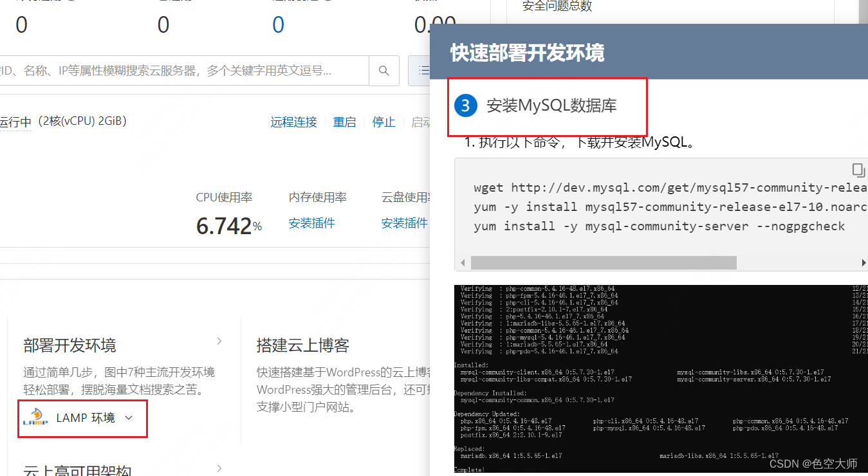The image size is (868, 476).
Task: Click the LAMP logo icon
Action: pos(36,418)
